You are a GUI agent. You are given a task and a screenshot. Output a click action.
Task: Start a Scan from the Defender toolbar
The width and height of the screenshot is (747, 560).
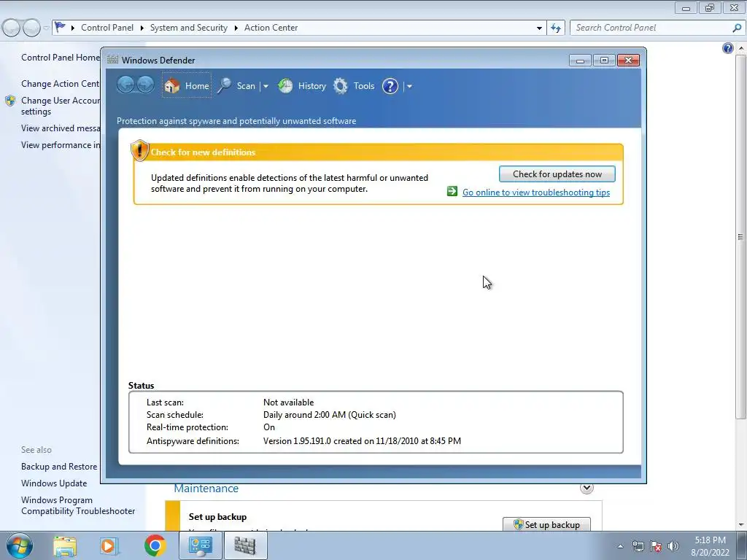pos(237,86)
